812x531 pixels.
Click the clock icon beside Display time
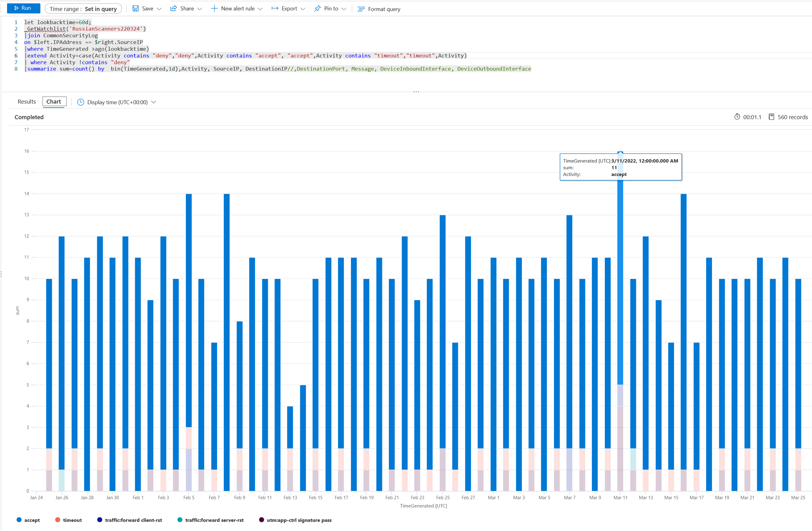(x=80, y=102)
